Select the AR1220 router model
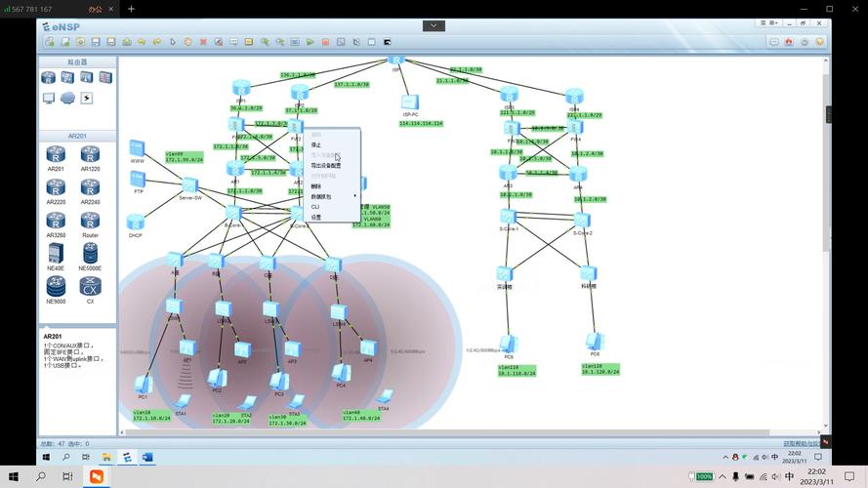The image size is (868, 488). (x=90, y=159)
